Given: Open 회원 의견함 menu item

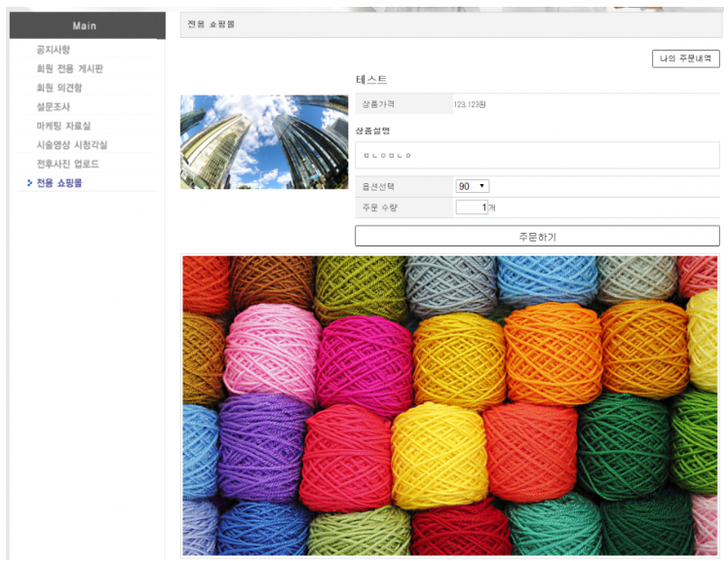Looking at the screenshot, I should (59, 88).
